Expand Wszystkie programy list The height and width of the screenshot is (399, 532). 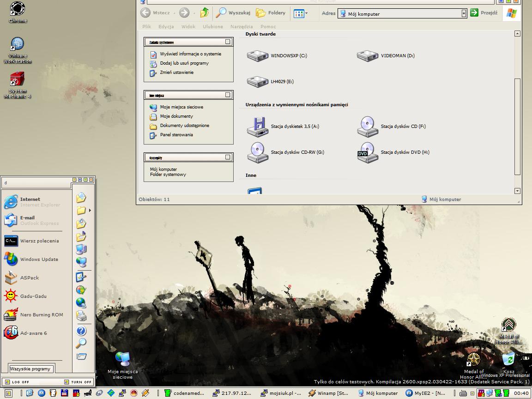coord(30,369)
